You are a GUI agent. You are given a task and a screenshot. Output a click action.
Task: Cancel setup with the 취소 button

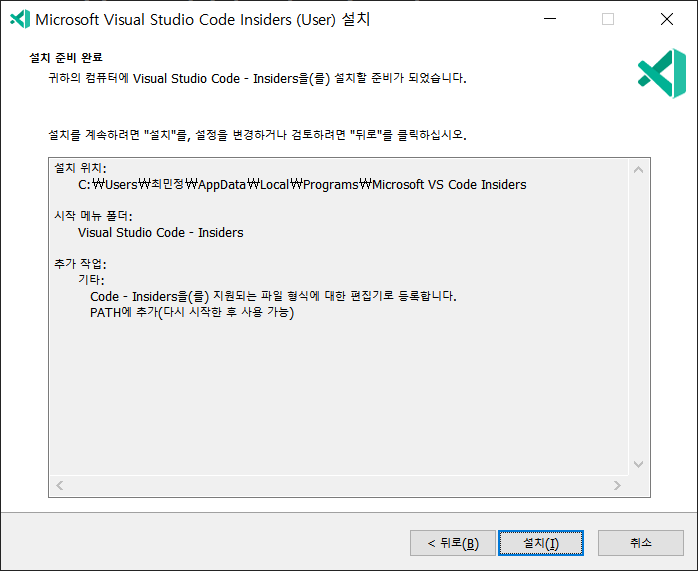tap(641, 543)
